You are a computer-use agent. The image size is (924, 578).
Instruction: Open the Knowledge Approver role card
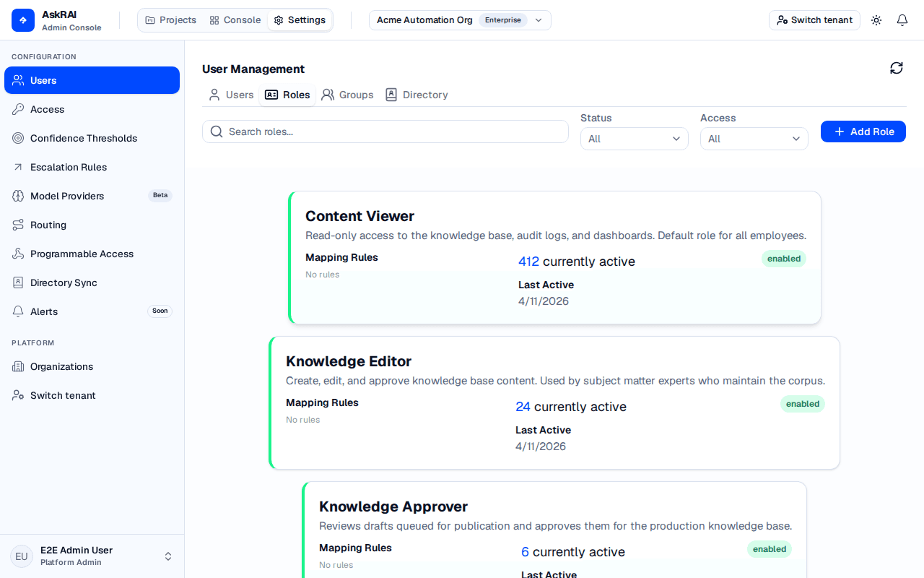click(x=554, y=530)
